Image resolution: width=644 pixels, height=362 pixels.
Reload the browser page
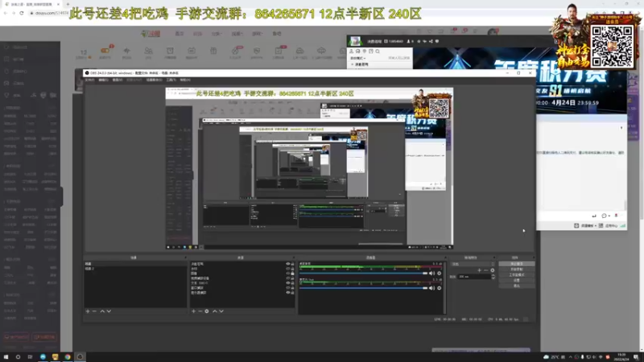coord(22,13)
